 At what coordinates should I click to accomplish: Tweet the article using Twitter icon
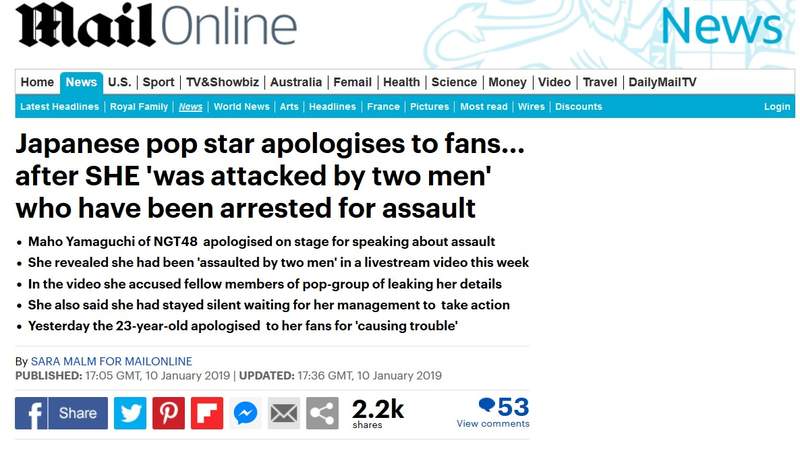(x=130, y=413)
